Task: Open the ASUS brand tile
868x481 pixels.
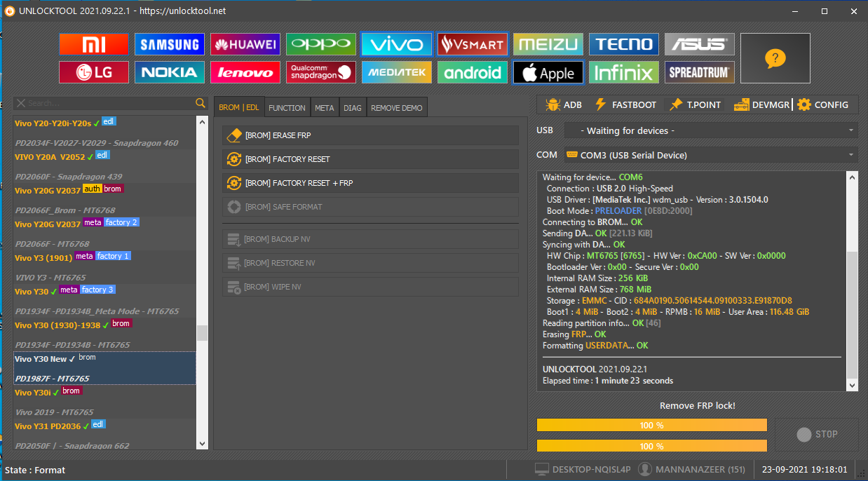Action: [x=700, y=44]
